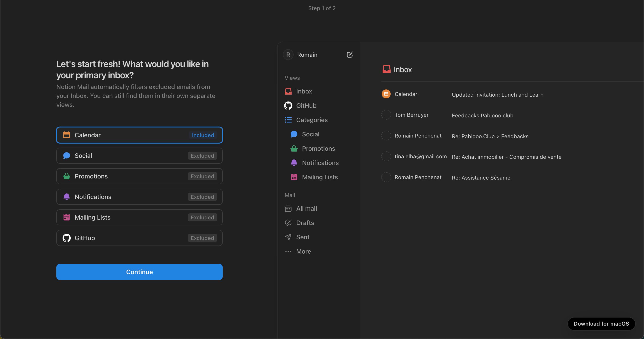Select circle for Re: Pablooo.Club > Feedbacks email

(x=386, y=136)
